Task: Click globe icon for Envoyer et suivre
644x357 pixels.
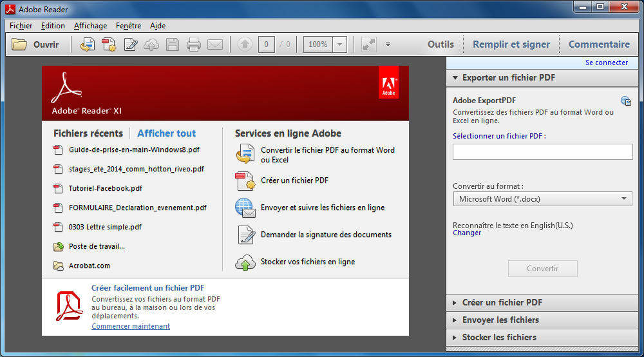Action: click(245, 208)
